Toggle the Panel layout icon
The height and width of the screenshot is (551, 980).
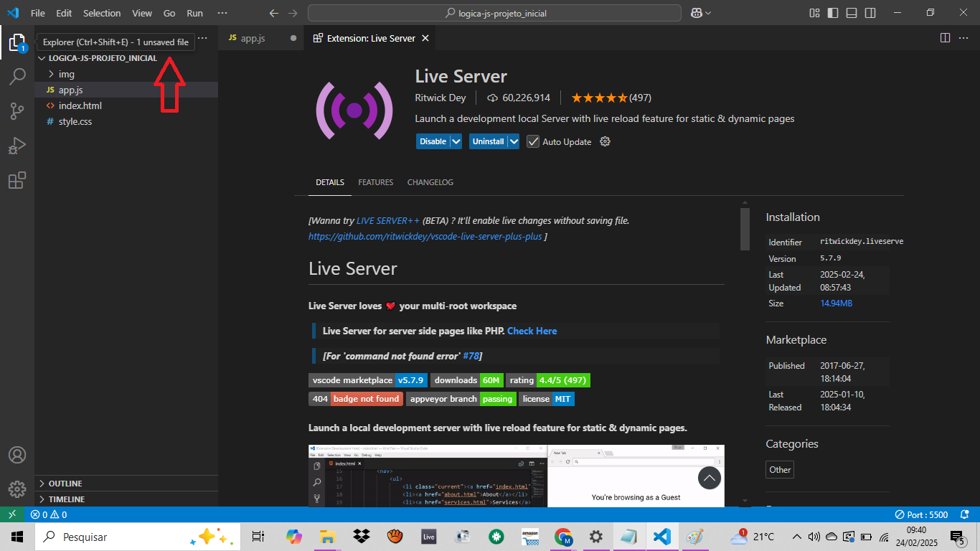click(852, 13)
